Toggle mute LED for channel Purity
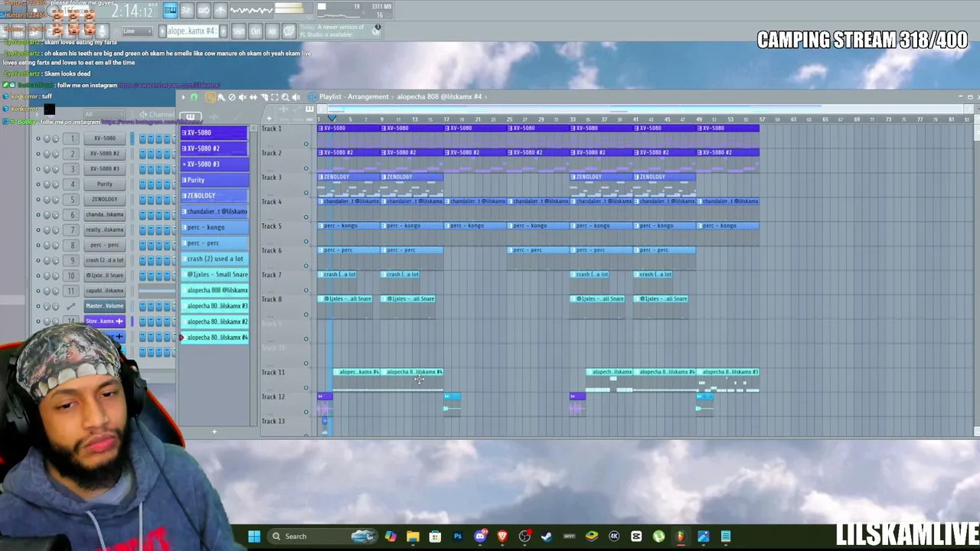This screenshot has width=980, height=551. point(38,184)
